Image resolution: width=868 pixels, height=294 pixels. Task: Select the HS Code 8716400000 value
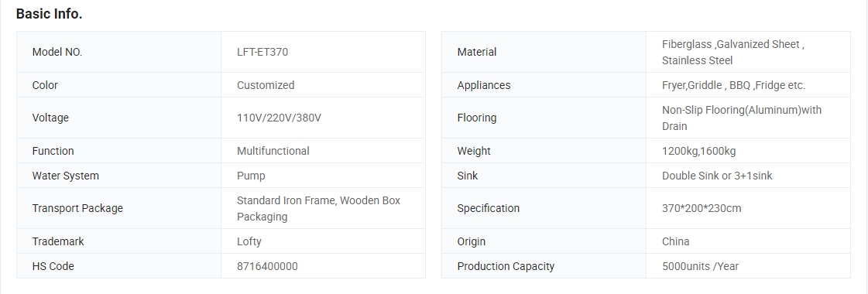coord(267,266)
